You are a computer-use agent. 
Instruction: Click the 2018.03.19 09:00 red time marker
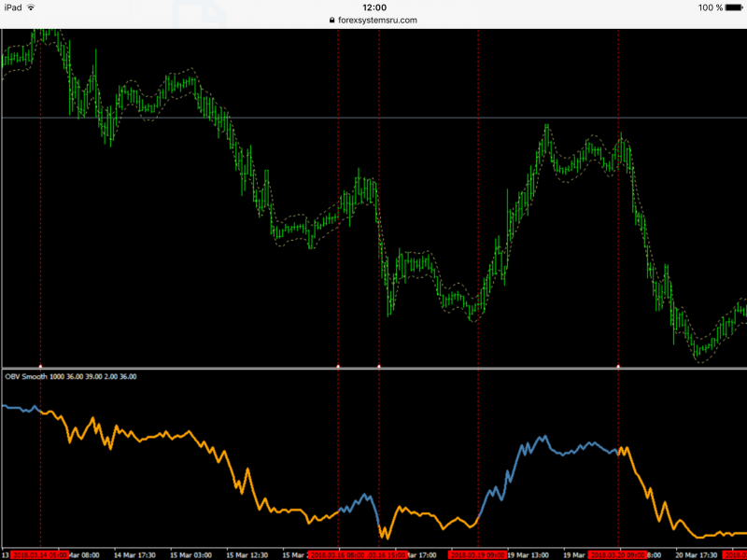point(477,555)
